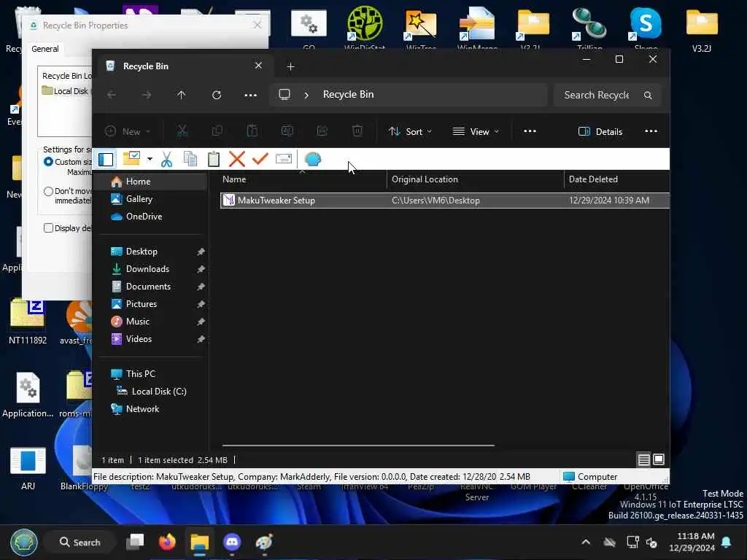Screen dimensions: 747x560
Task: Click the General tab in Recycle Bin Properties
Action: [45, 49]
